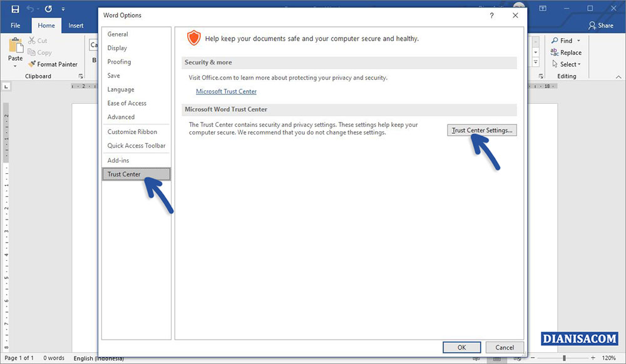Select the Format Painter tool

[53, 64]
